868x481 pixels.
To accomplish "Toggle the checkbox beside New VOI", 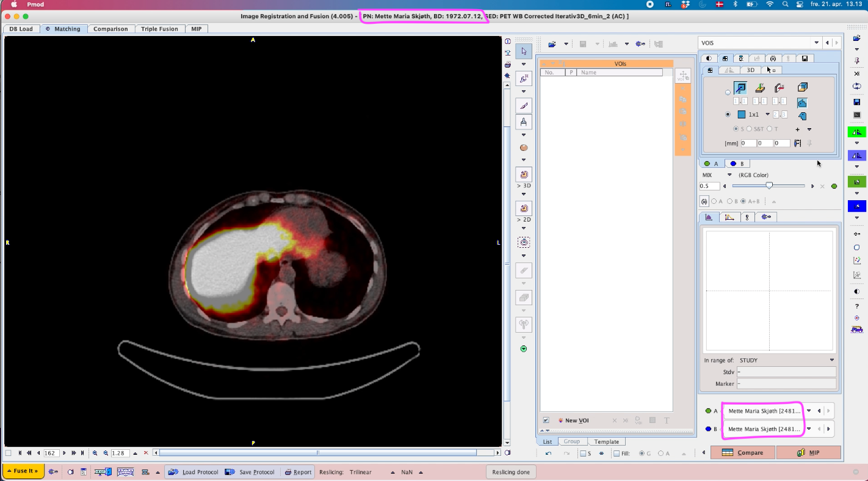I will pos(546,421).
